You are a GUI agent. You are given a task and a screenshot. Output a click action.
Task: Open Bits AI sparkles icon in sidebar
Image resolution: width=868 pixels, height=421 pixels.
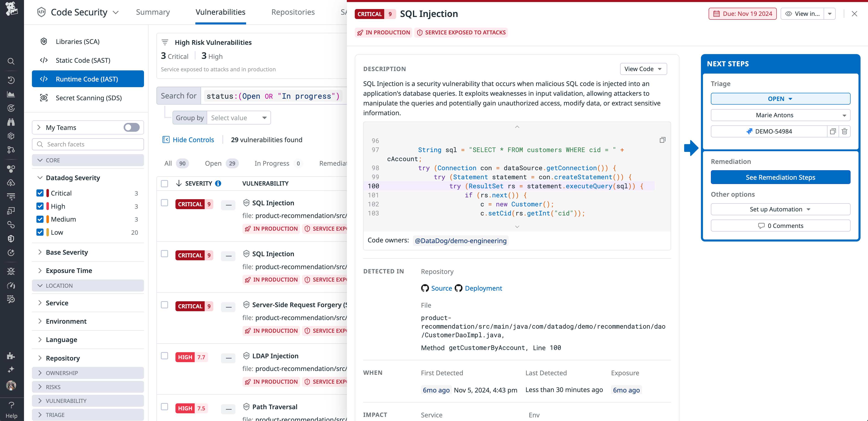click(x=11, y=369)
